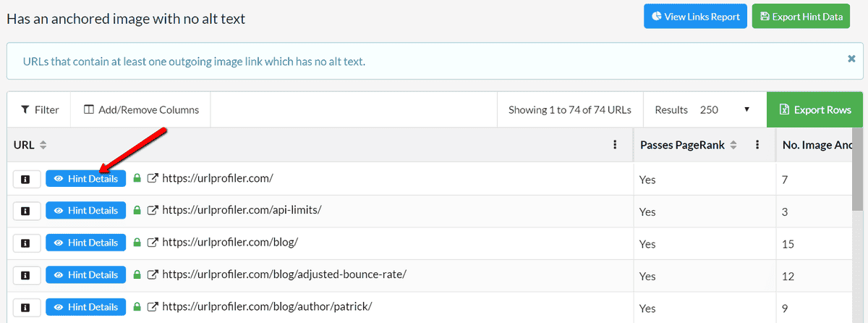
Task: Click View Links Report button
Action: click(694, 17)
